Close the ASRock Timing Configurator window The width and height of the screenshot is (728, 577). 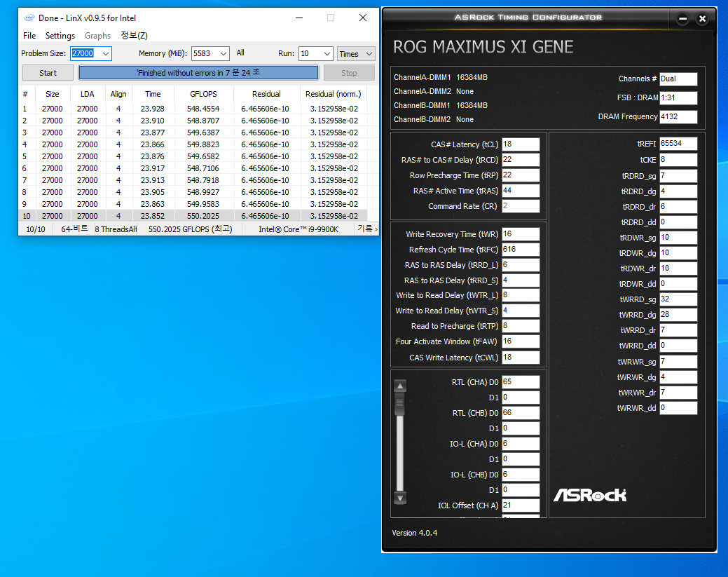(x=703, y=19)
